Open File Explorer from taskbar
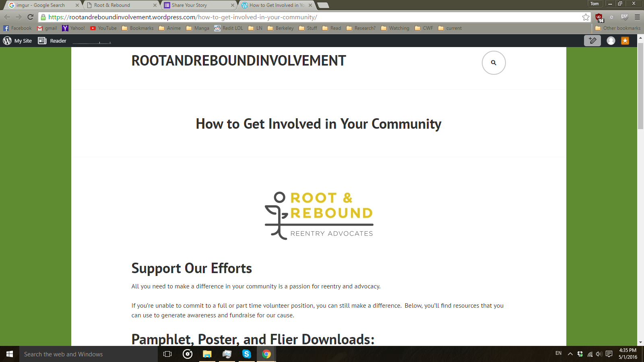Screen dimensions: 644x362 [207, 354]
